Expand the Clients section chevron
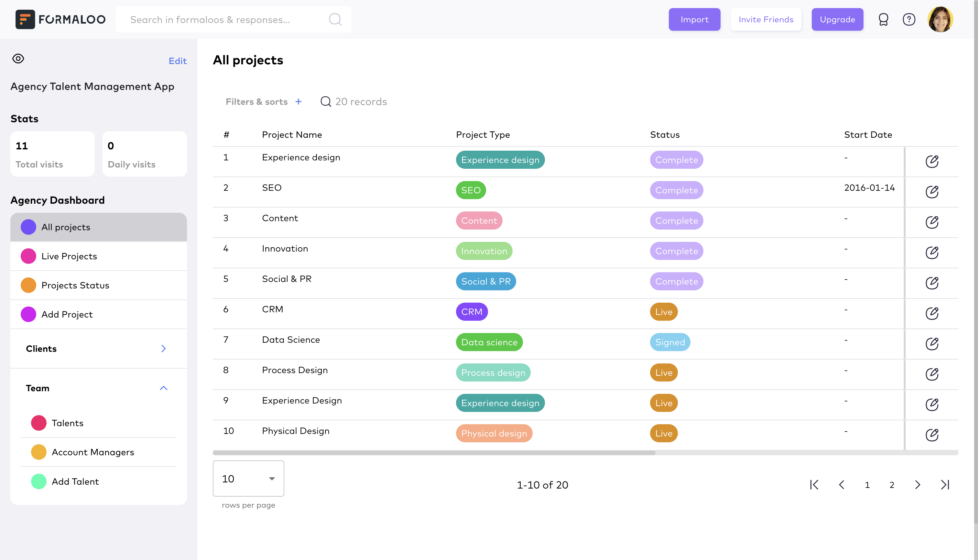Screen dimensions: 978x560 click(164, 349)
